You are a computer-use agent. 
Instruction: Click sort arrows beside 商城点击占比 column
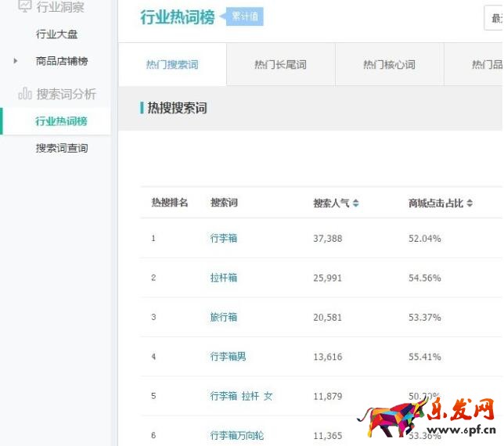470,203
